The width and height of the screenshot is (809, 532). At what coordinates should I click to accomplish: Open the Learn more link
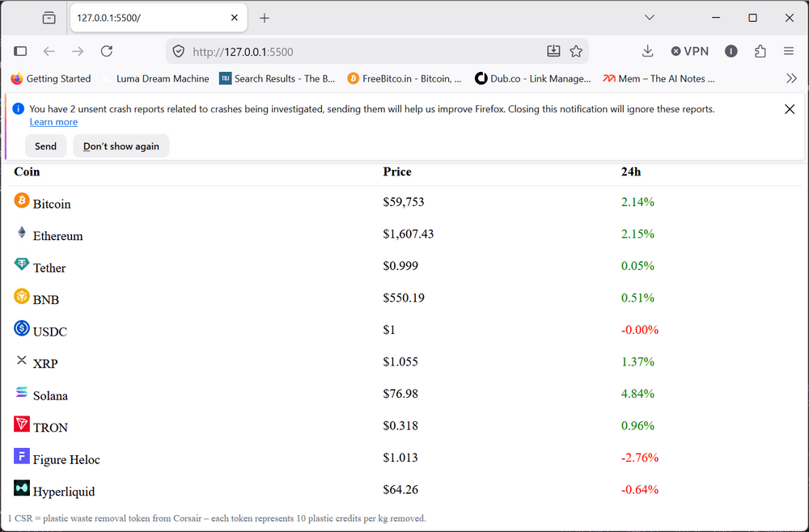click(53, 121)
